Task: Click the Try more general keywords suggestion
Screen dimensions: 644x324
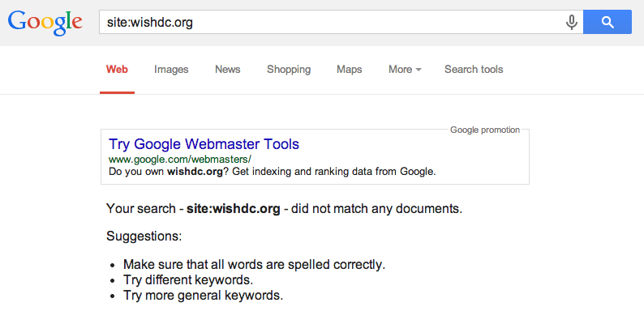Action: point(204,296)
